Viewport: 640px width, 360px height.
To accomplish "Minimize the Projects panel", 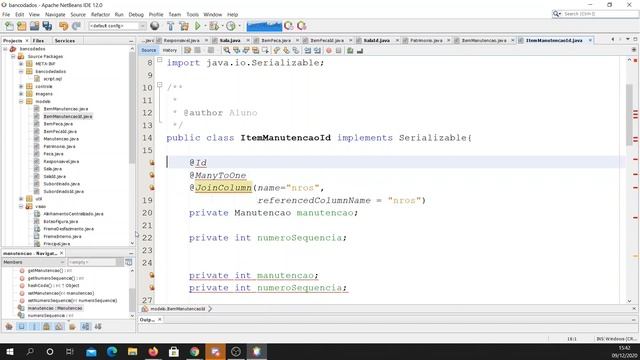I will coord(131,41).
